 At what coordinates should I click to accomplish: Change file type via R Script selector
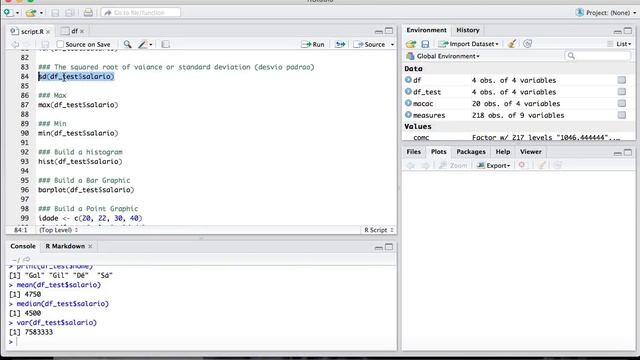click(379, 230)
